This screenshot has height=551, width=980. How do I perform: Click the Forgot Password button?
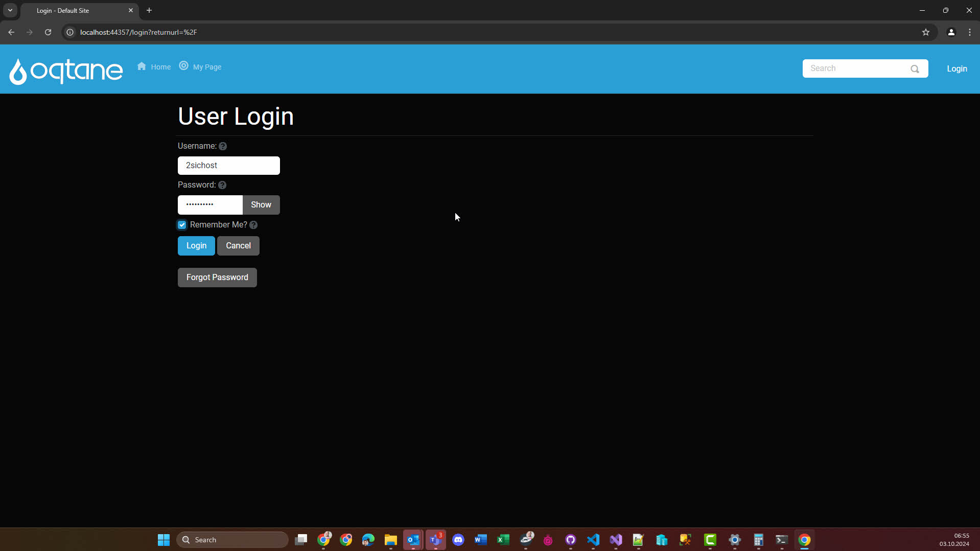217,278
